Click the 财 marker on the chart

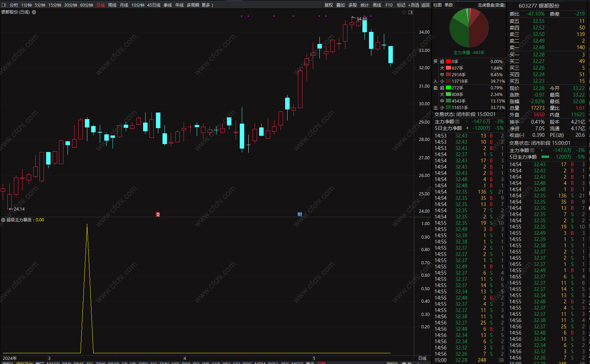(300, 214)
